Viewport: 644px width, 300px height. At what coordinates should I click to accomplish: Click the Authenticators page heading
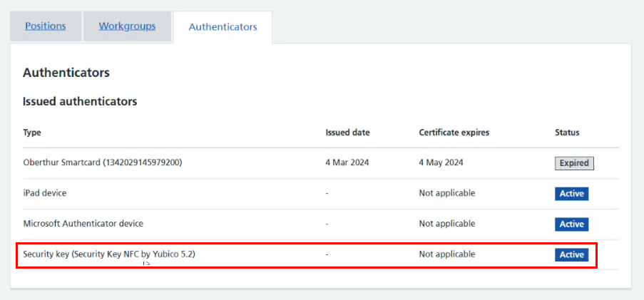[66, 73]
